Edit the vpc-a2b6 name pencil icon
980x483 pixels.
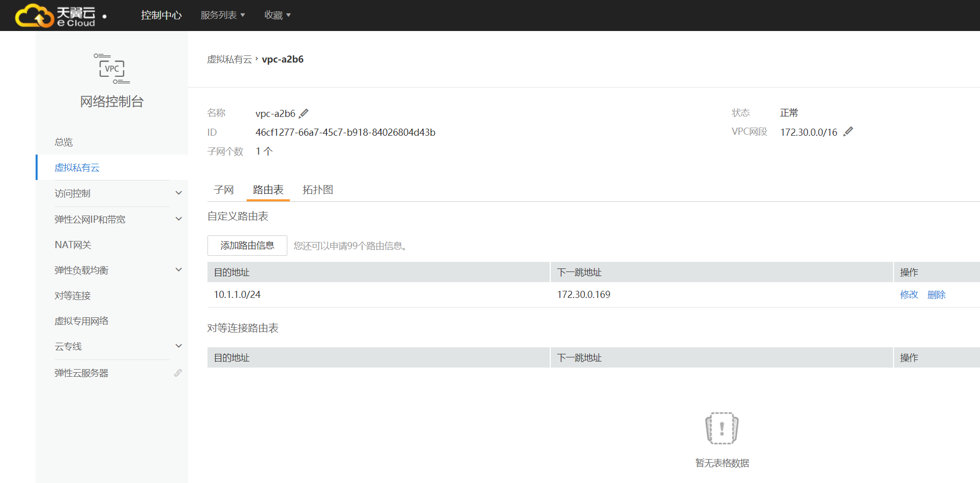click(x=304, y=113)
